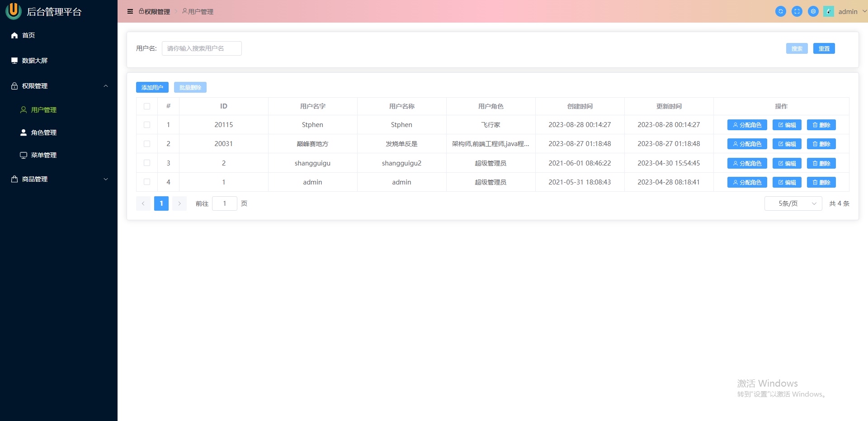Open the admin user dropdown

pos(852,12)
